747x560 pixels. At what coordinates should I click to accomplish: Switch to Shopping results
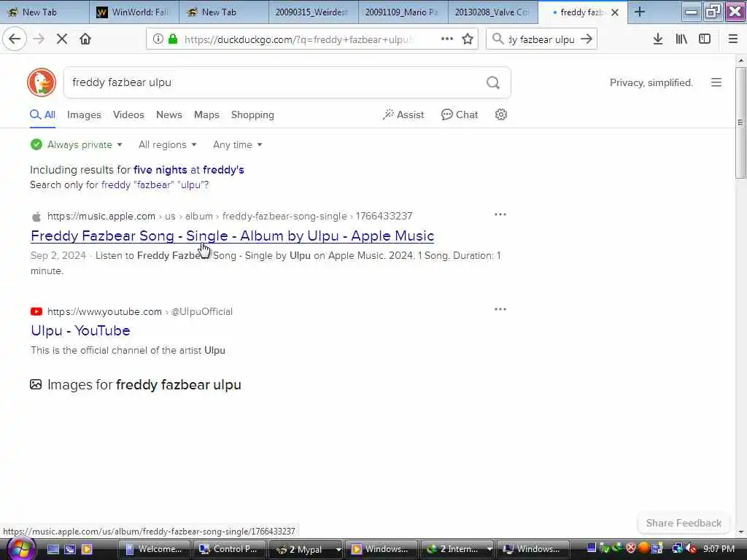[252, 114]
